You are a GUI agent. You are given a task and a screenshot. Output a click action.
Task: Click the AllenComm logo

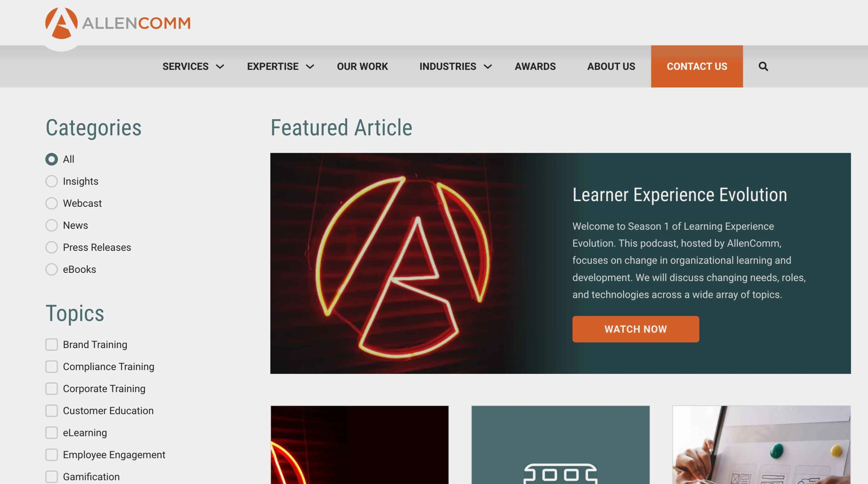pyautogui.click(x=118, y=23)
